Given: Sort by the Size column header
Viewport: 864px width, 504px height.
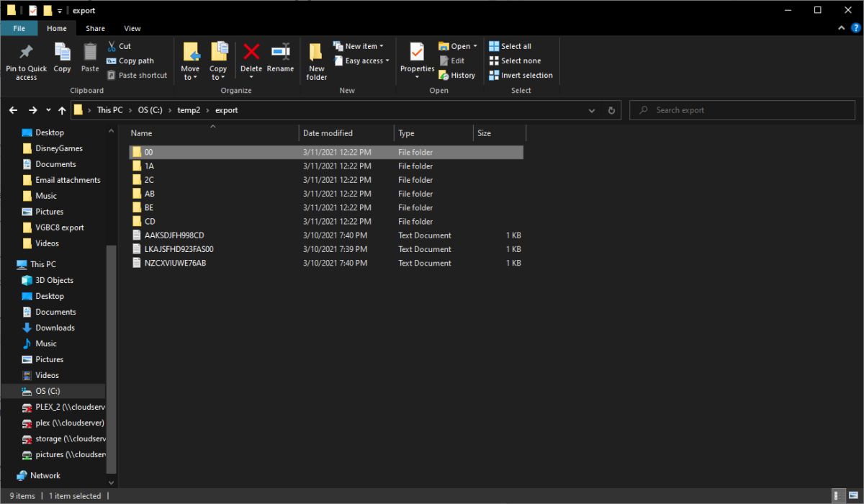Looking at the screenshot, I should click(x=500, y=133).
